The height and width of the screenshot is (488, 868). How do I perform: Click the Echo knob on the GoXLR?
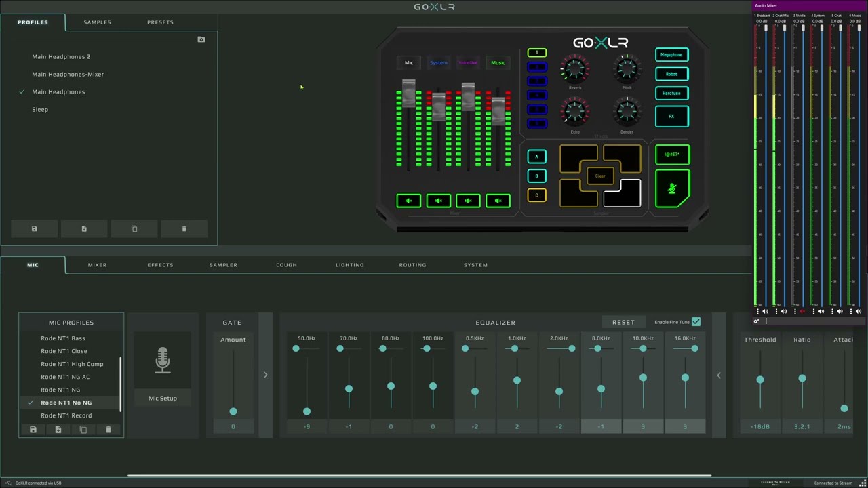tap(575, 113)
